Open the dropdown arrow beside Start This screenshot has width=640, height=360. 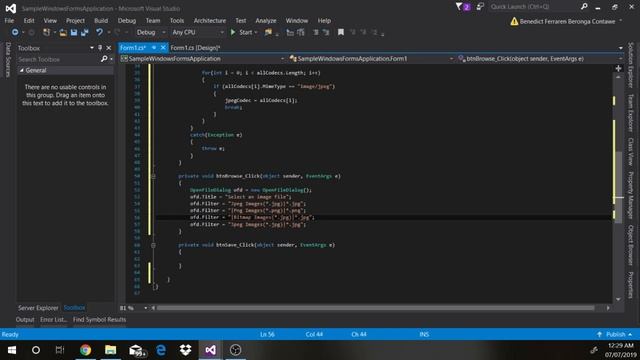256,32
